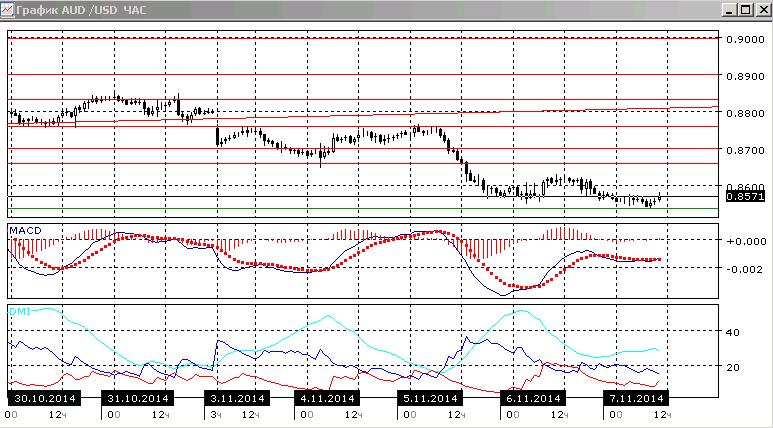Screen dimensions: 773x428
Task: Click the MACD -0.002 scale label
Action: tap(745, 269)
